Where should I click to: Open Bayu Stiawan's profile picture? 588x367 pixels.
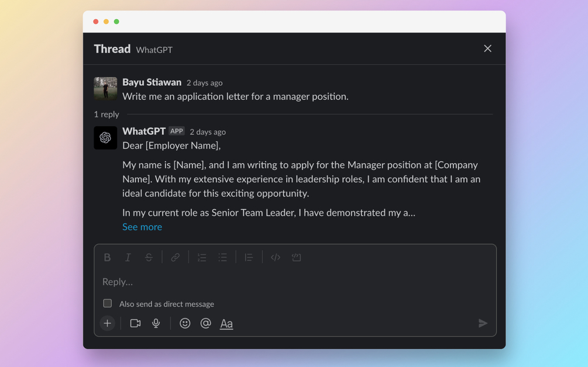[105, 88]
